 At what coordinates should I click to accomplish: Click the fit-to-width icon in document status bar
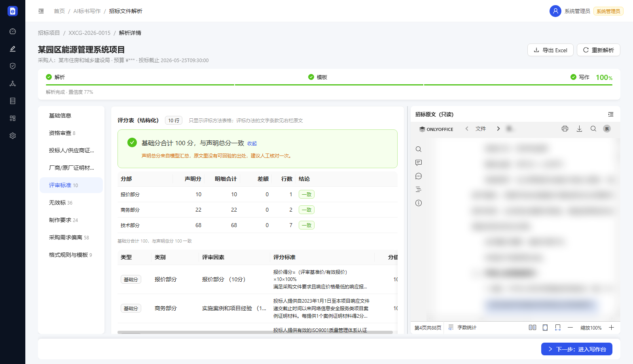click(558, 328)
